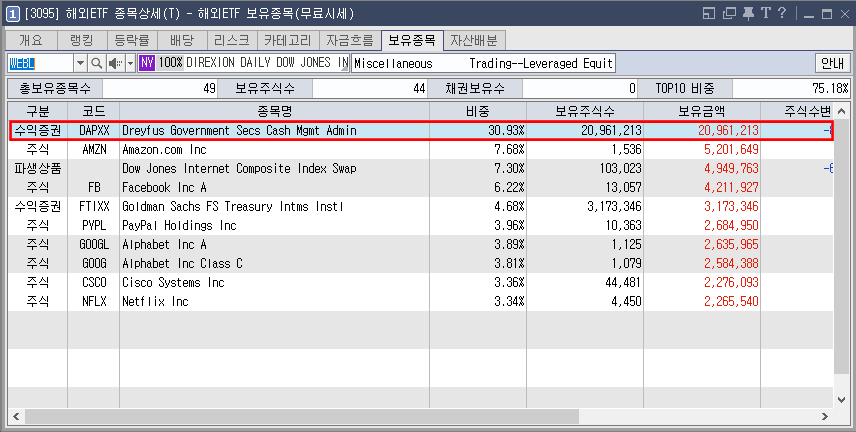Click the 30.93% weight value

tap(506, 131)
